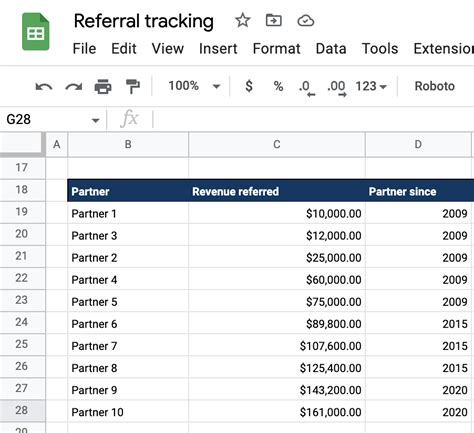Image resolution: width=474 pixels, height=433 pixels.
Task: Open the 123 more formats dropdown
Action: (x=371, y=86)
